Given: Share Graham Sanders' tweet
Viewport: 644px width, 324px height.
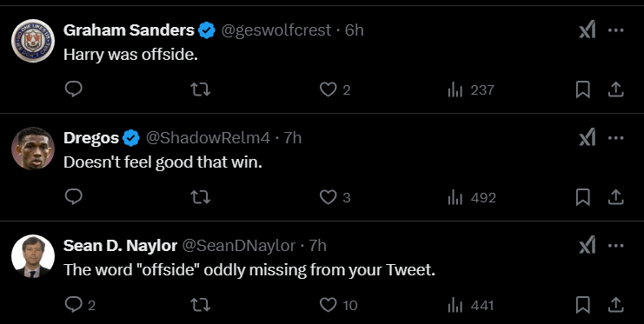Looking at the screenshot, I should 615,89.
